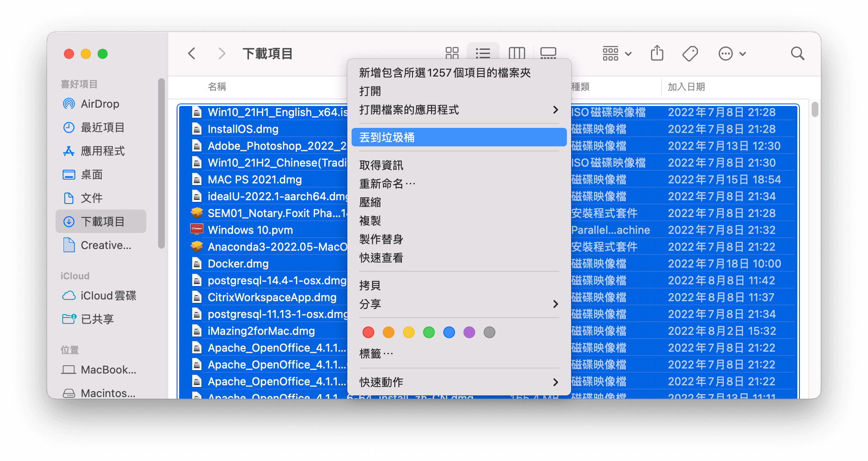Choose 拷貝 from the context menu

(x=459, y=286)
